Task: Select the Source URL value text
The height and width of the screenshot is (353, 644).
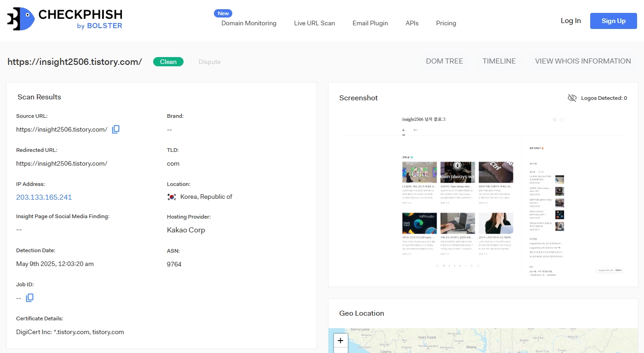Action: coord(62,129)
